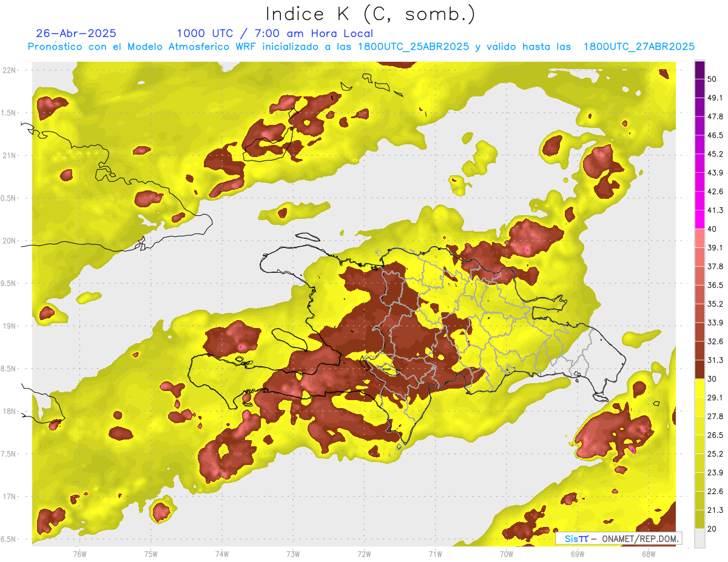The image size is (728, 562).
Task: Click the "68W" longitude label
Action: (649, 554)
